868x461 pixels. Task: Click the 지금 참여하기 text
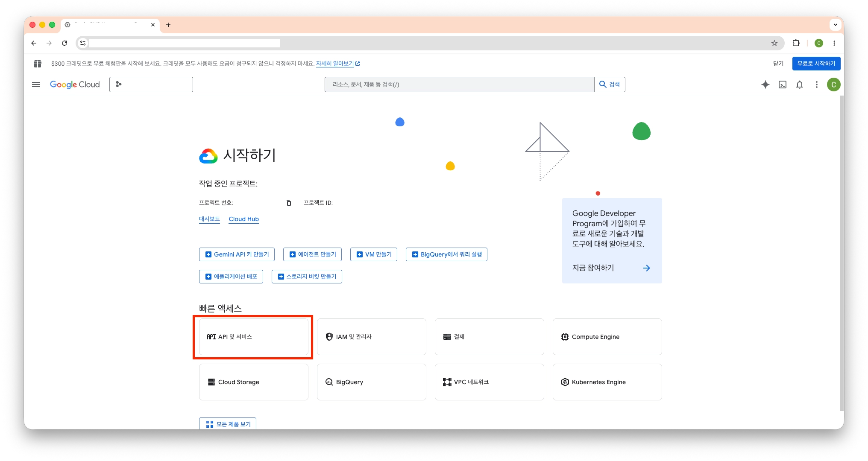[593, 268]
